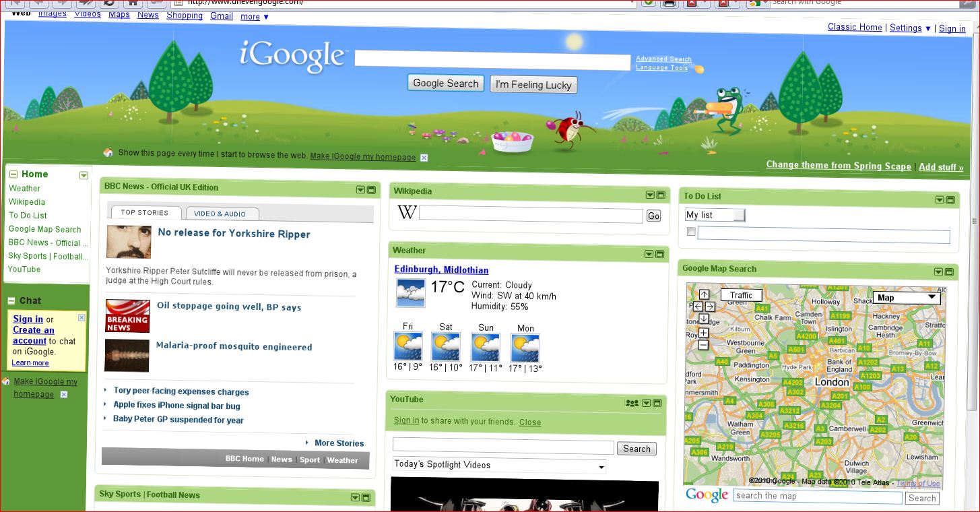Viewport: 980px width, 512px height.
Task: Open Today's Spotlight Videos dropdown
Action: 499,465
